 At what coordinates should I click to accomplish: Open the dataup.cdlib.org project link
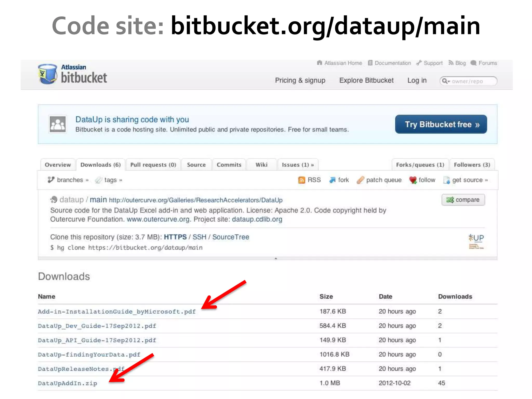(x=257, y=219)
